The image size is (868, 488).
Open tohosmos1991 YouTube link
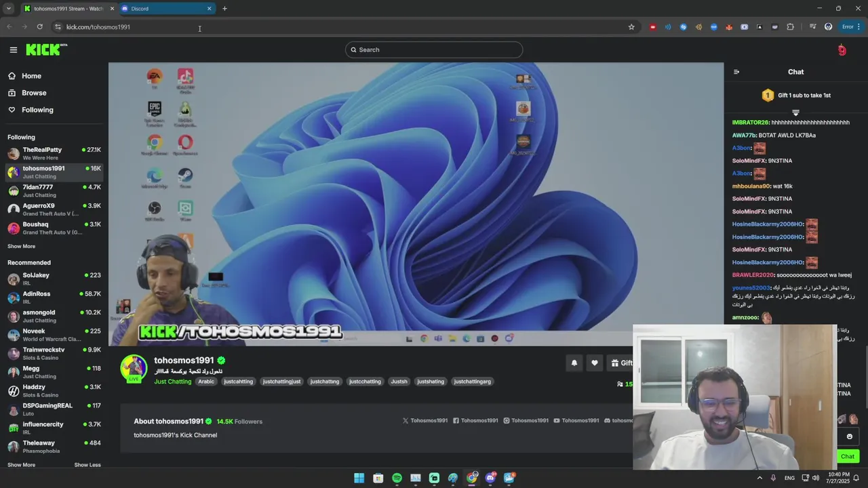tap(576, 421)
